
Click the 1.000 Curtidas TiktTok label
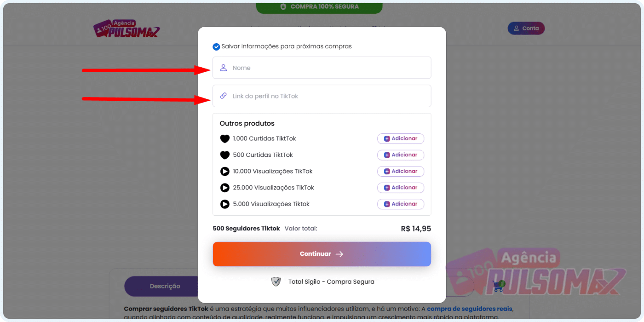264,138
